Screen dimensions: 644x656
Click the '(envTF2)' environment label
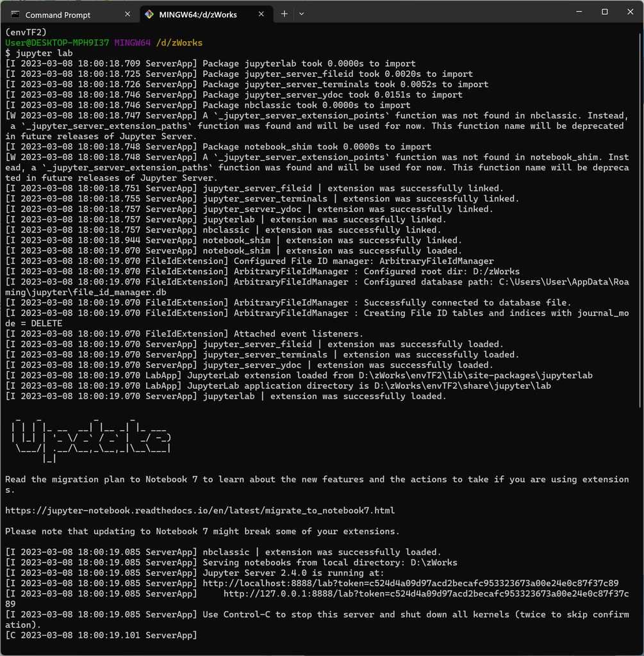pos(26,32)
